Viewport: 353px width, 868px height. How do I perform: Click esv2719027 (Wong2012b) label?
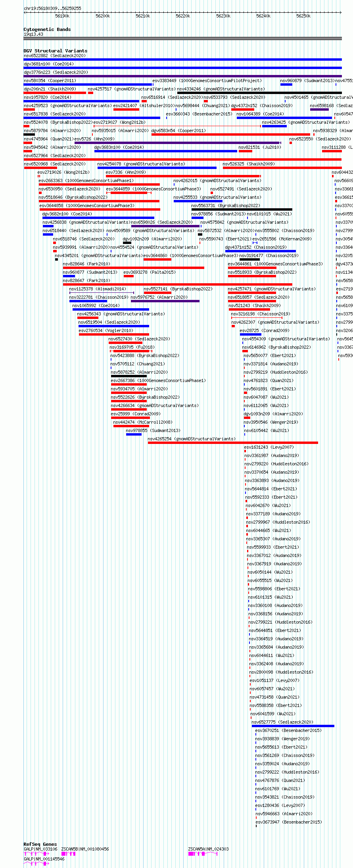[119, 122]
